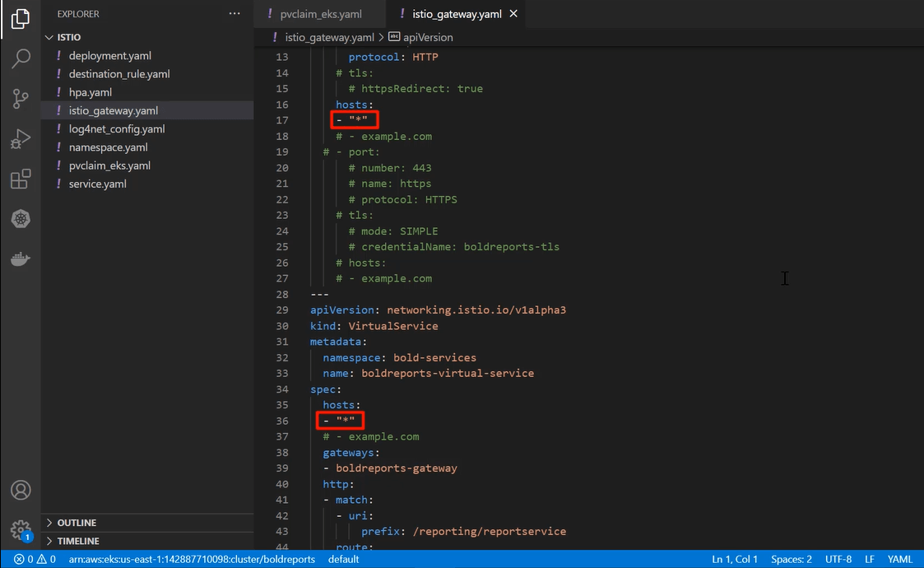Click '# number: 443' comment line
The height and width of the screenshot is (568, 924).
pyautogui.click(x=390, y=167)
